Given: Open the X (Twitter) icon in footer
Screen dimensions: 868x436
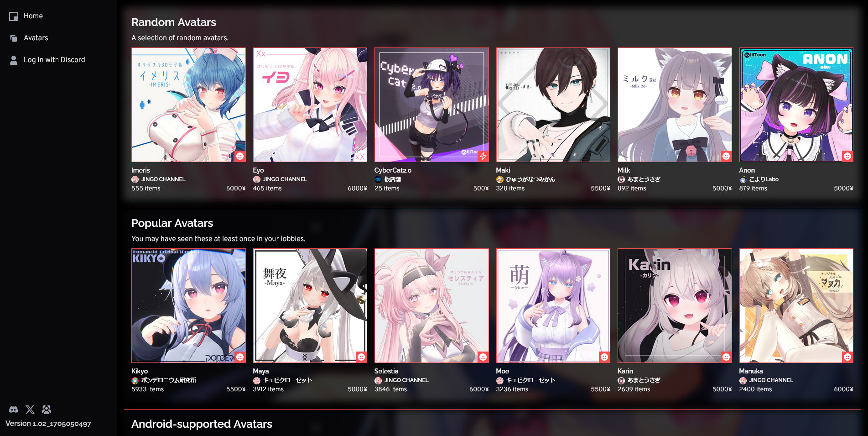Looking at the screenshot, I should pos(30,410).
